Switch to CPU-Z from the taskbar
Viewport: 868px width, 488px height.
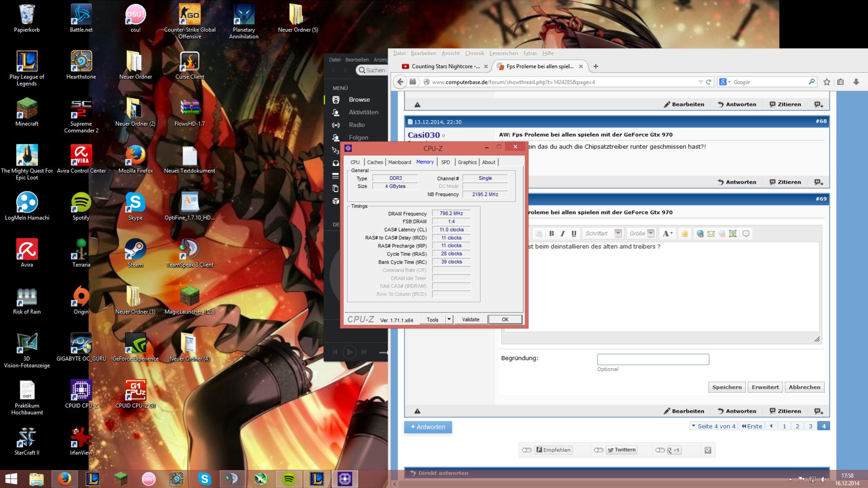click(x=345, y=479)
